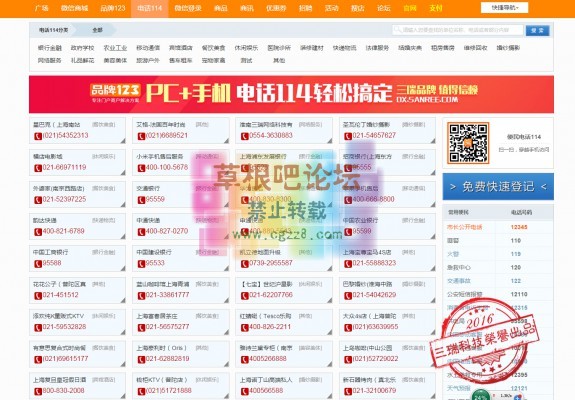Open the 活动 nav tab
The width and height of the screenshot is (575, 400).
pos(332,8)
